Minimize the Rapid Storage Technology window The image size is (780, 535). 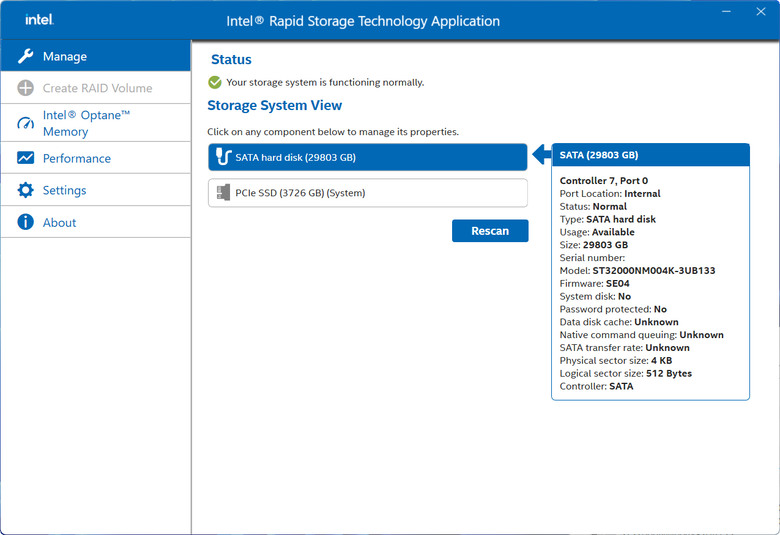pyautogui.click(x=726, y=11)
